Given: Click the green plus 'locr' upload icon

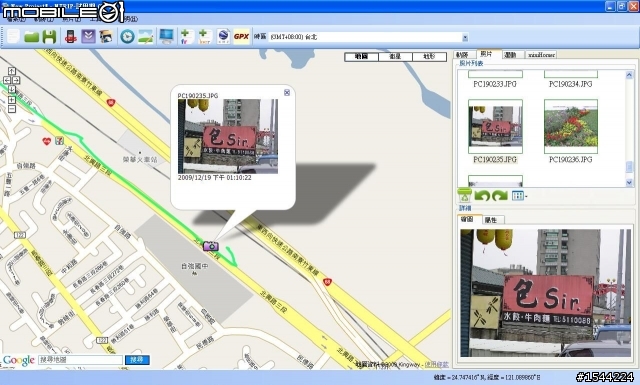Looking at the screenshot, I should pyautogui.click(x=204, y=37).
